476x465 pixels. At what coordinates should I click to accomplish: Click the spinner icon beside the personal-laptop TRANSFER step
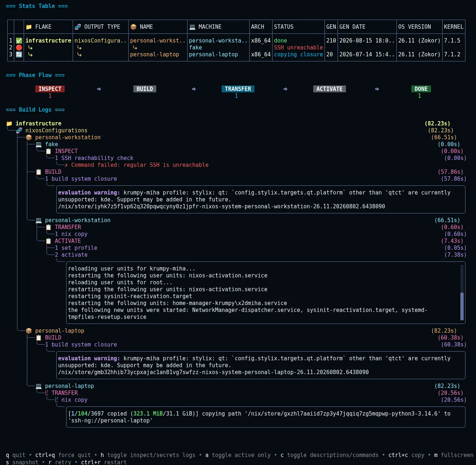[x=47, y=393]
